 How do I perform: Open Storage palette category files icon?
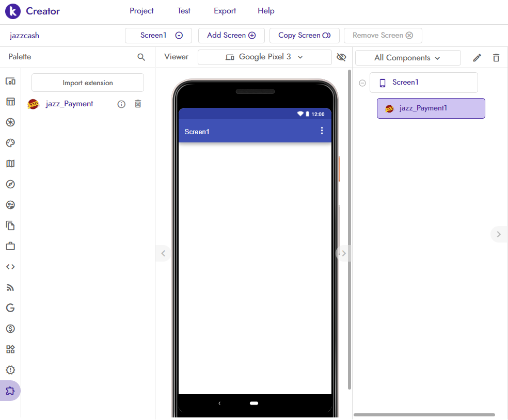tap(10, 225)
